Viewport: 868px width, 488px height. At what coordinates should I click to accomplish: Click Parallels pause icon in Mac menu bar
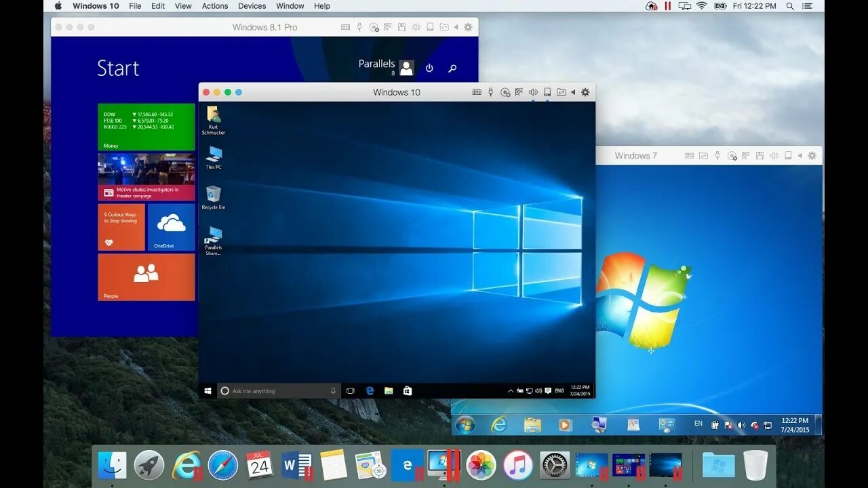[668, 6]
